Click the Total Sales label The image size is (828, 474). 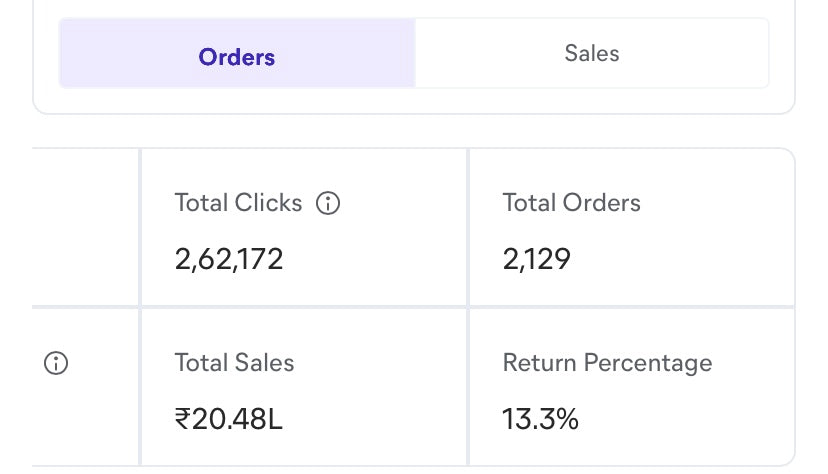click(234, 363)
